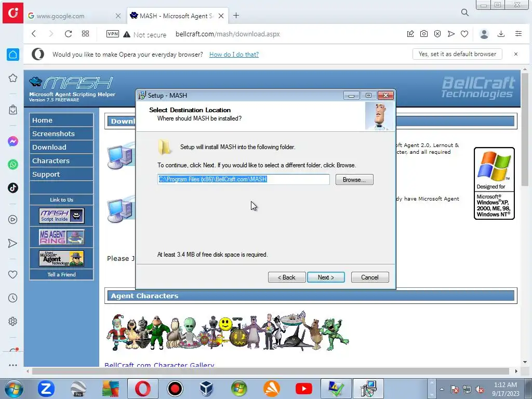Open Messenger in the sidebar
This screenshot has height=399, width=532.
click(x=13, y=141)
